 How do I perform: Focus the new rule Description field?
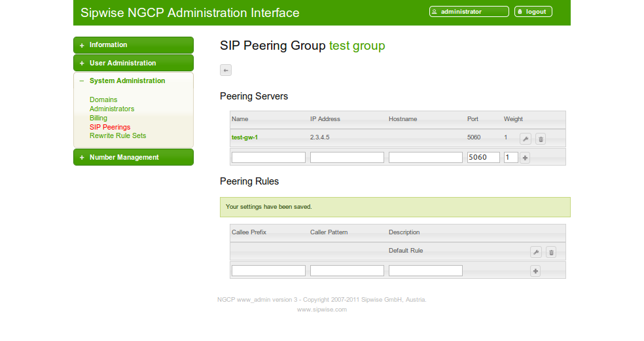[425, 270]
